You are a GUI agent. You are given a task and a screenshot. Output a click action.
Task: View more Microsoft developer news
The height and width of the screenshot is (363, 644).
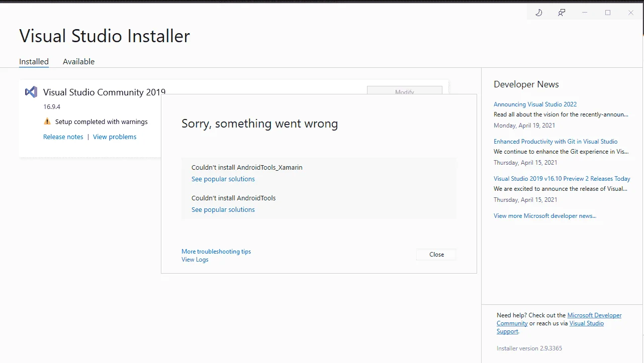point(545,216)
